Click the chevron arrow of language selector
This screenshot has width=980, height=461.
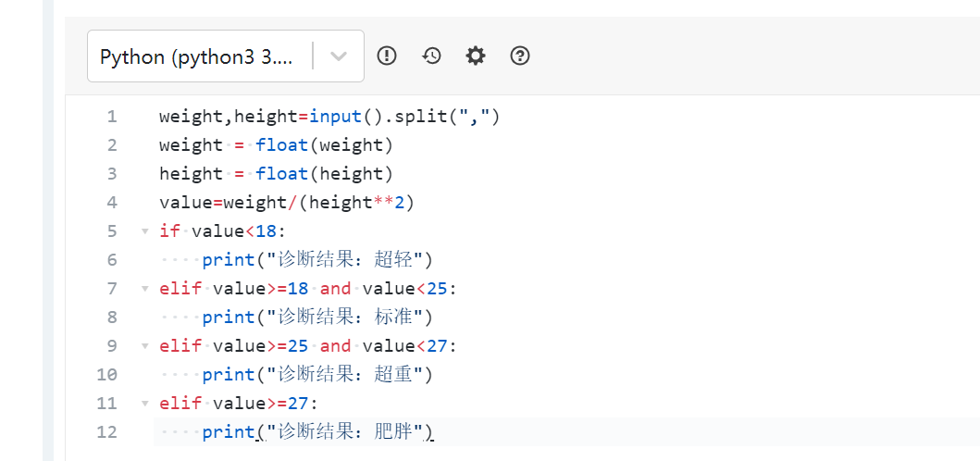pyautogui.click(x=338, y=56)
